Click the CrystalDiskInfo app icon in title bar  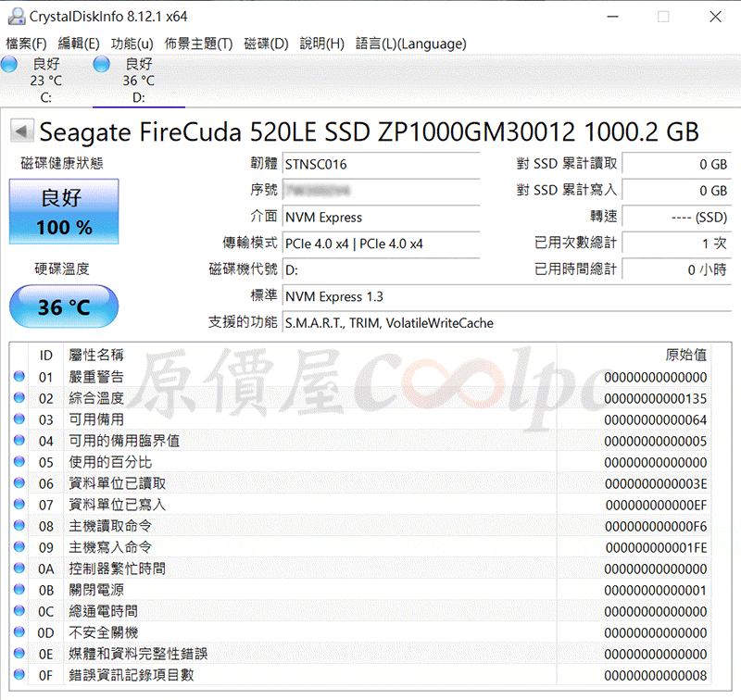coord(17,17)
